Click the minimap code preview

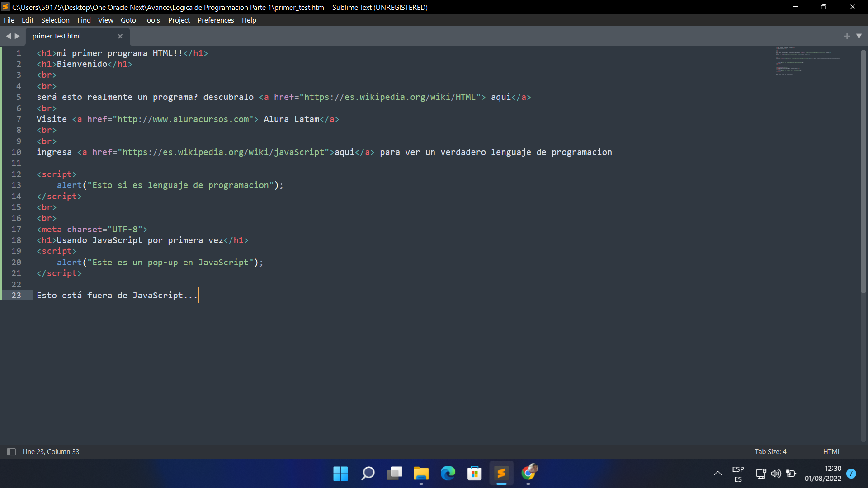(x=808, y=61)
